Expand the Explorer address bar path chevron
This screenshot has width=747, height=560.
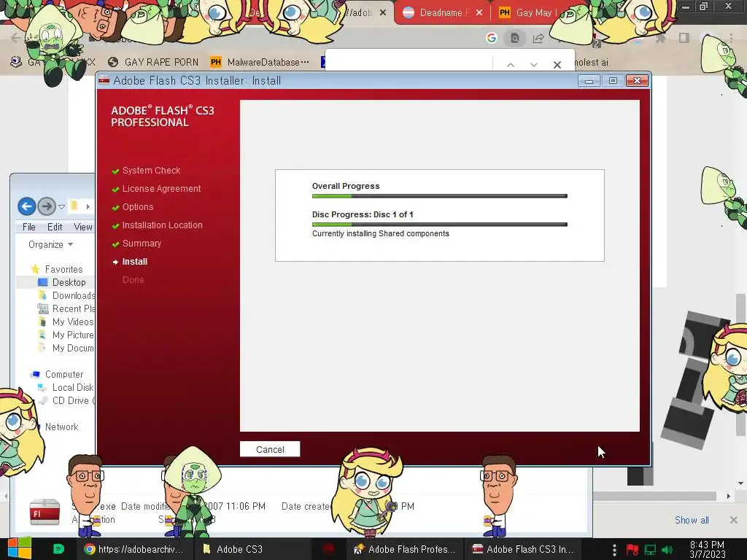click(88, 206)
